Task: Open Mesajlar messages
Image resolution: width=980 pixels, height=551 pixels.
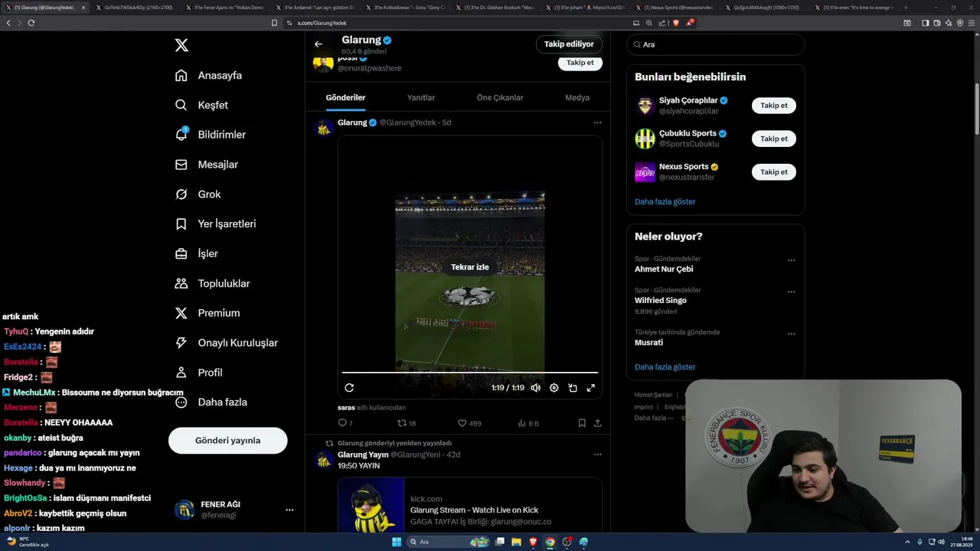Action: 206,165
